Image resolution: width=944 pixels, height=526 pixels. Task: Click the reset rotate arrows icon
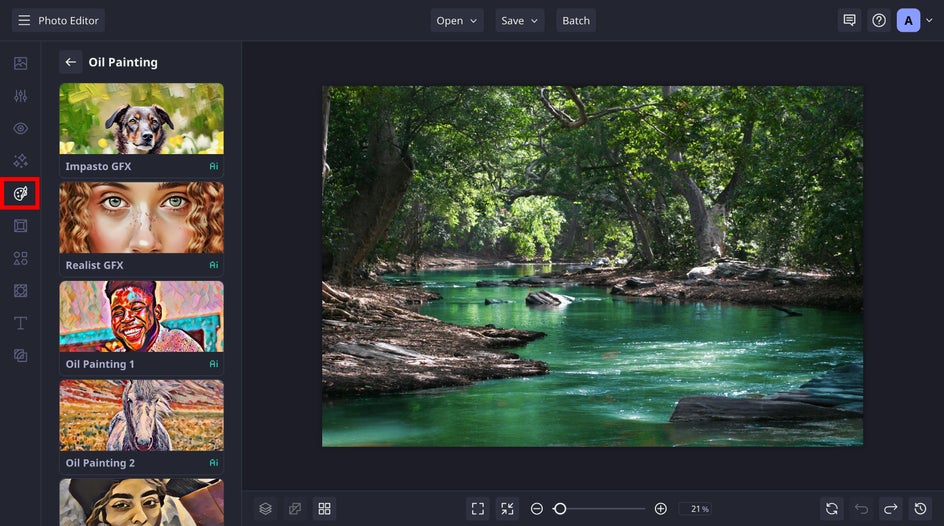coord(832,509)
